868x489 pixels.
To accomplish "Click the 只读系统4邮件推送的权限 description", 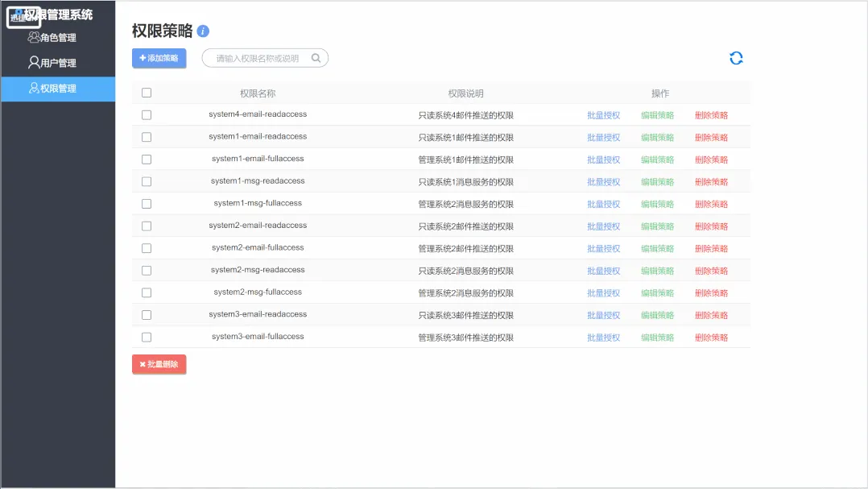I will pos(465,115).
